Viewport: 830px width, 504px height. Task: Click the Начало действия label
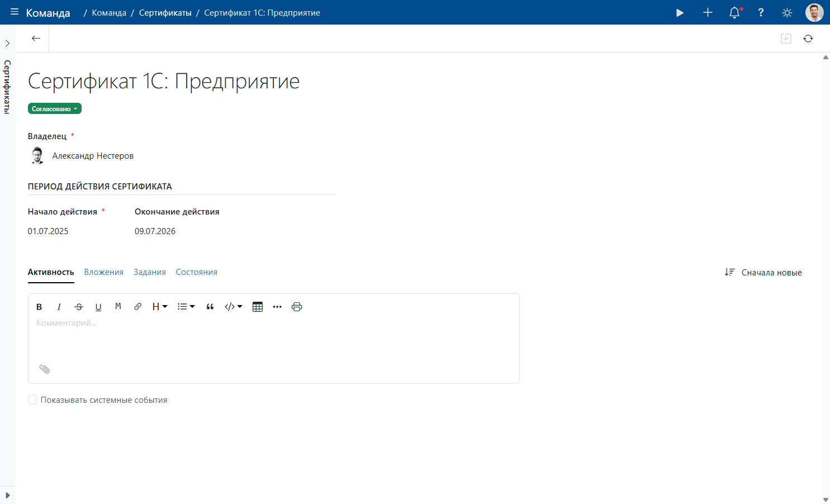[63, 212]
